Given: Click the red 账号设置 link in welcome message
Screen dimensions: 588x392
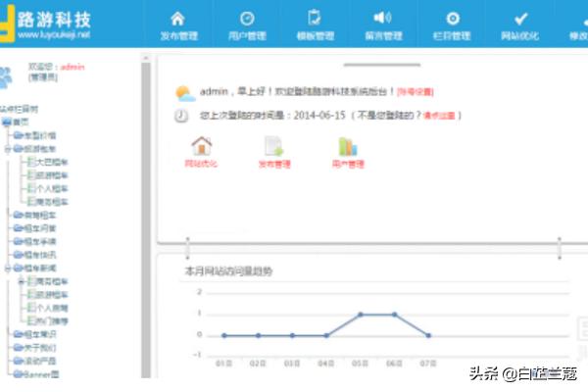Looking at the screenshot, I should point(416,92).
